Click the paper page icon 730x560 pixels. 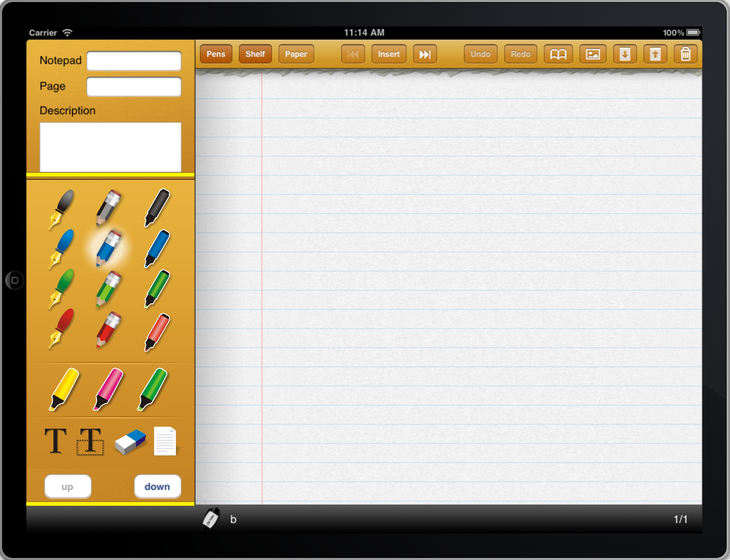pyautogui.click(x=165, y=441)
